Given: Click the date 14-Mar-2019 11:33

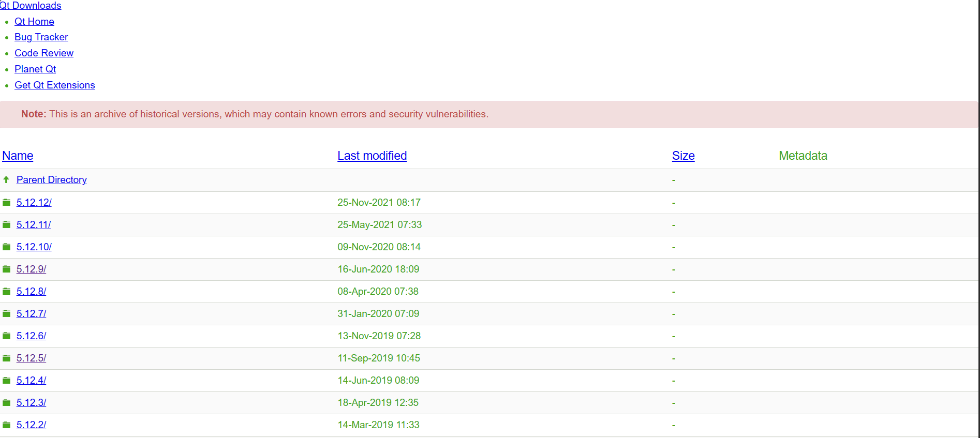Looking at the screenshot, I should (379, 425).
